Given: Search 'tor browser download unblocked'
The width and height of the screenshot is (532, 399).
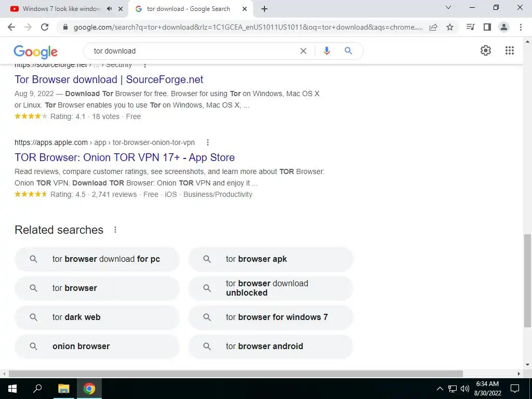Looking at the screenshot, I should tap(271, 288).
